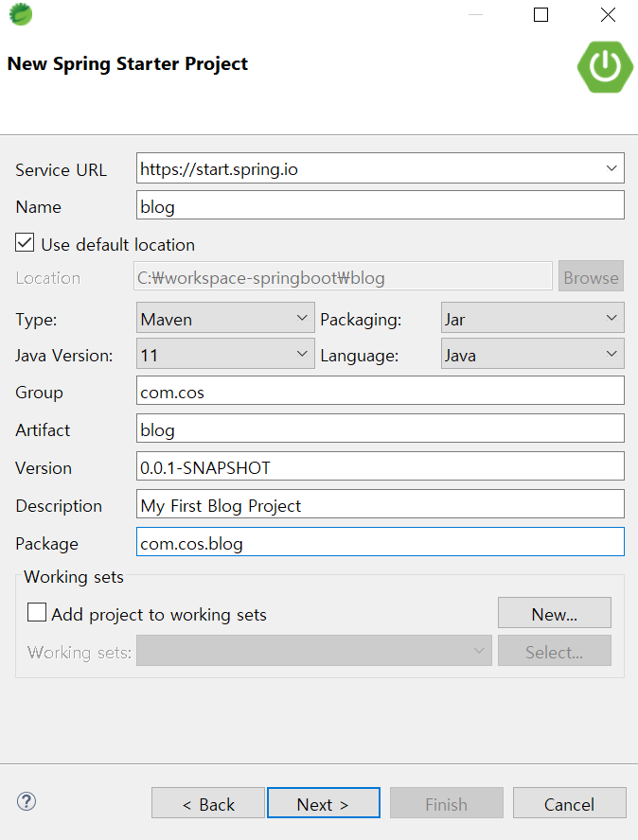638x840 pixels.
Task: Toggle the Use default location checkbox
Action: pos(25,243)
